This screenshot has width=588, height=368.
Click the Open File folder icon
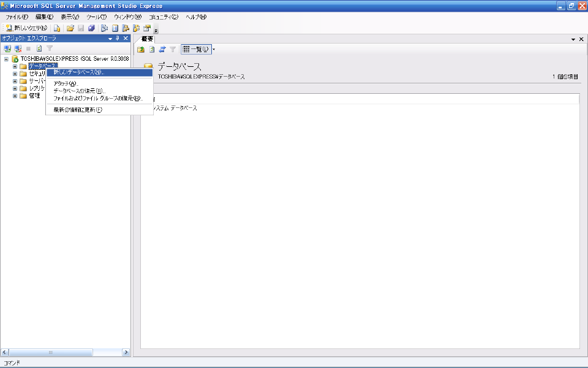pos(70,28)
